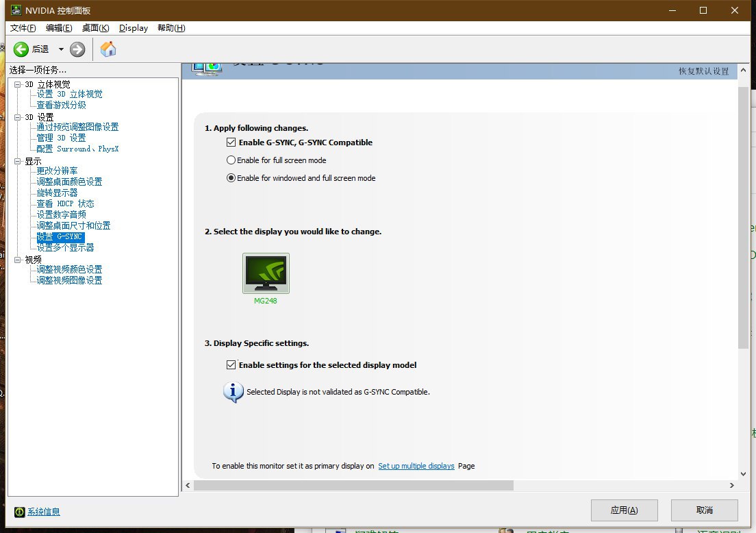This screenshot has height=533, width=756.
Task: Open 调整桌面颜色设置 task
Action: [69, 182]
